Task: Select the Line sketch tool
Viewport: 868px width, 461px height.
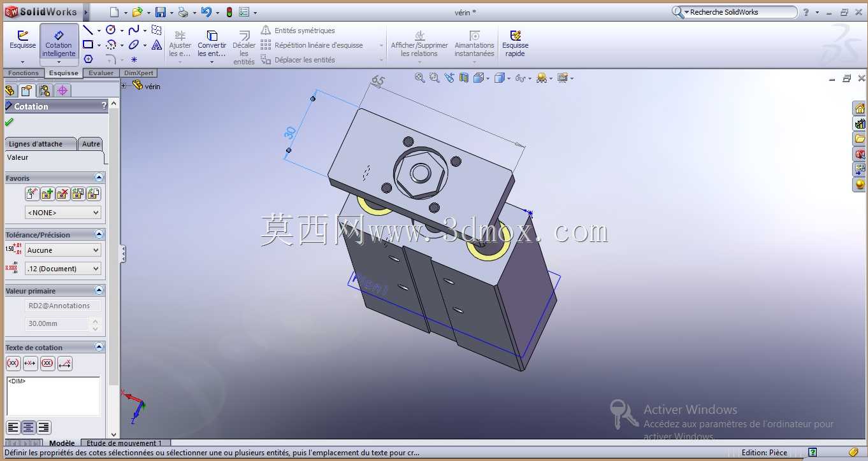Action: pyautogui.click(x=88, y=30)
